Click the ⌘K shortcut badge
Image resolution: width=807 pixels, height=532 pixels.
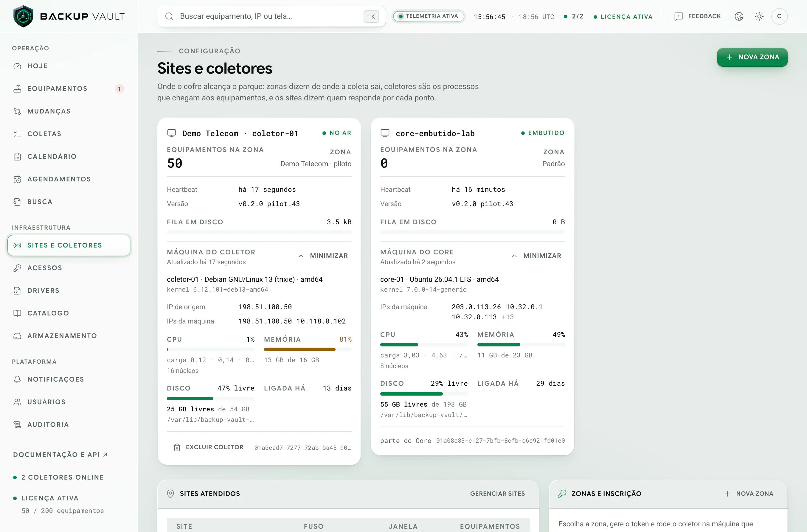(x=371, y=16)
